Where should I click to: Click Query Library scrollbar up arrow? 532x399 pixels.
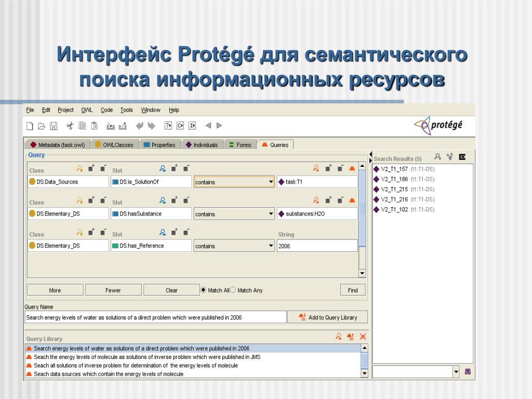[365, 348]
